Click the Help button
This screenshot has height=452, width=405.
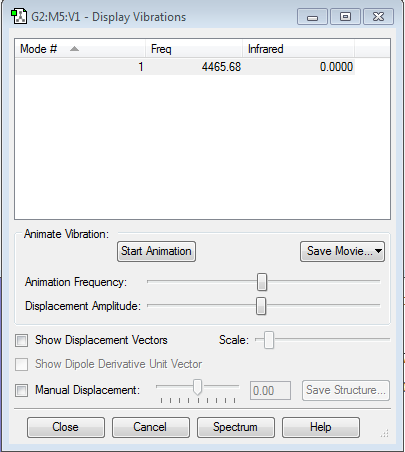pos(321,427)
